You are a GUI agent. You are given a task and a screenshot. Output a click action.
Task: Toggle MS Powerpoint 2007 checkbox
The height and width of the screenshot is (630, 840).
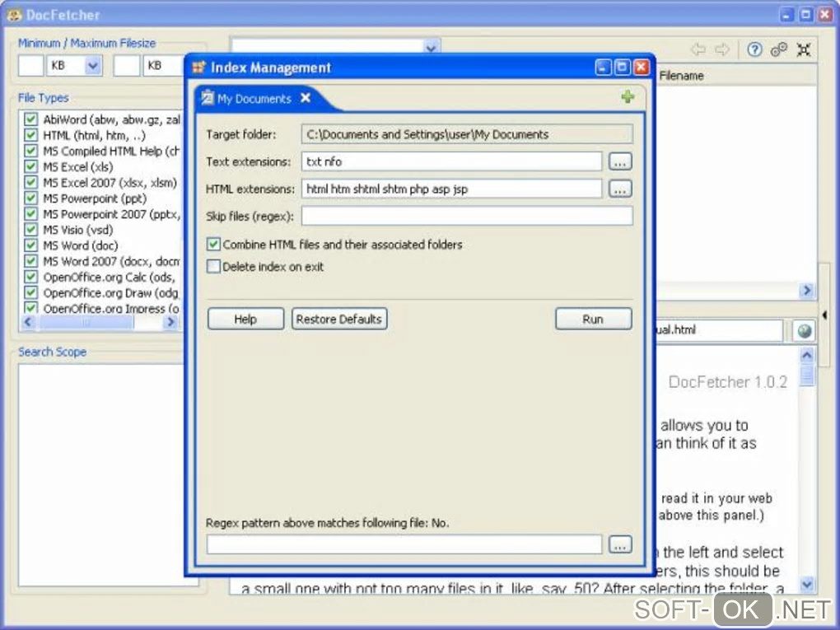coord(31,214)
